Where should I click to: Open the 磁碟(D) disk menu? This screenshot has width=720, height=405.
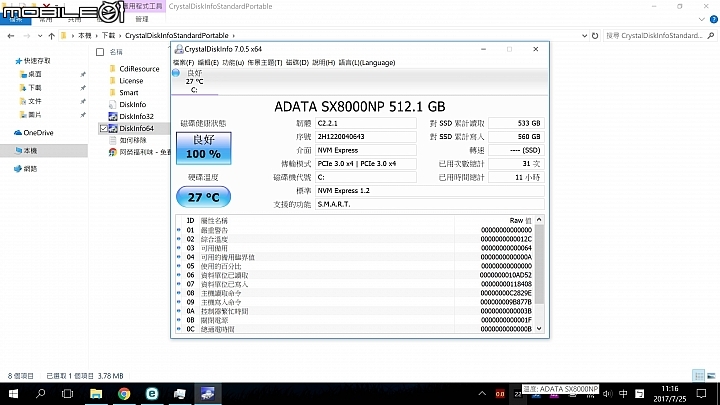(x=297, y=62)
